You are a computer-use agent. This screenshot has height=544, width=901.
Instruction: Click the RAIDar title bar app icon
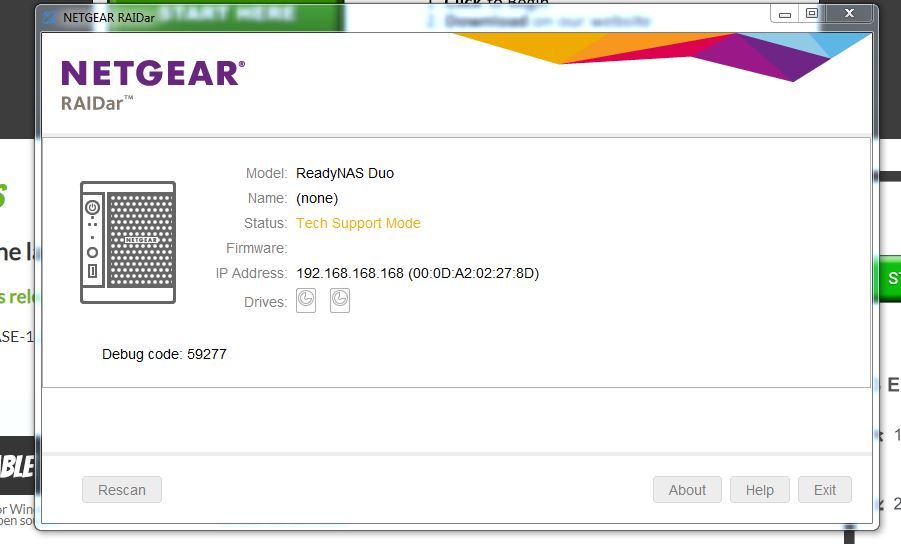click(50, 18)
